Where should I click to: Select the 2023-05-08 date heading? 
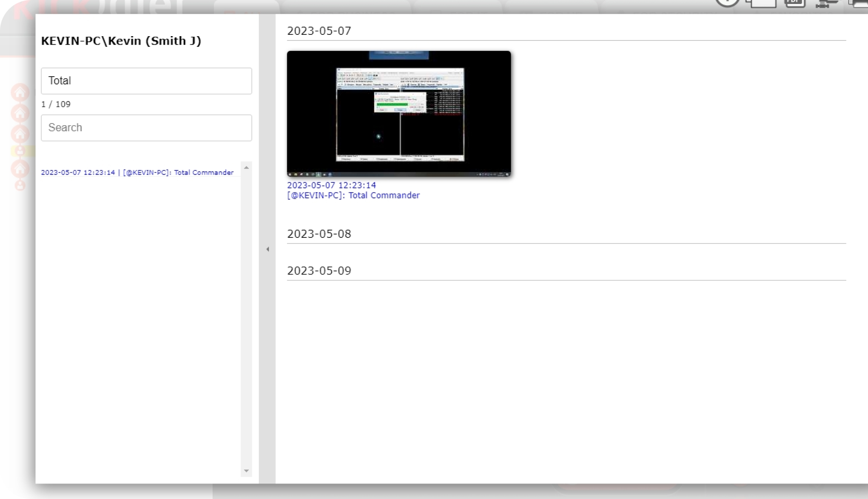[319, 234]
